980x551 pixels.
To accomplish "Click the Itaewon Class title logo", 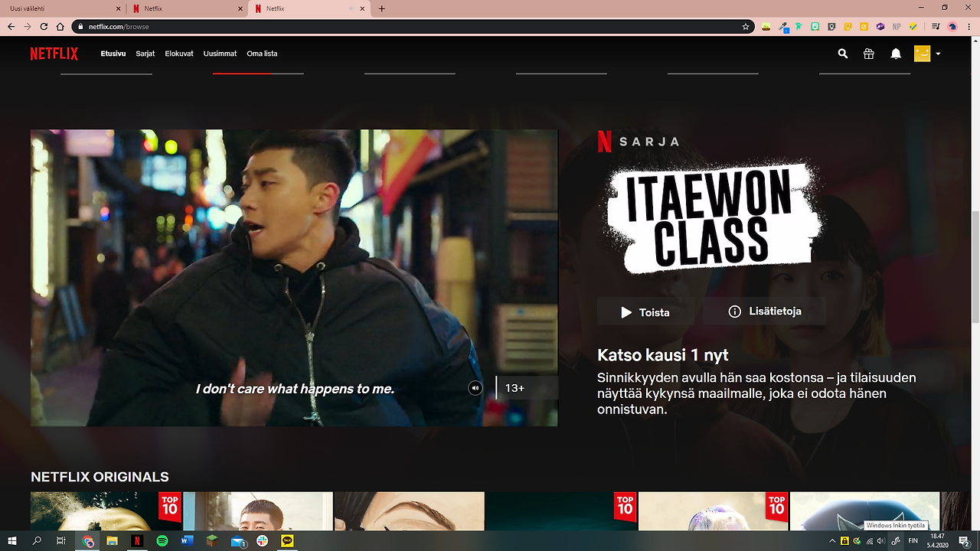I will tap(714, 217).
